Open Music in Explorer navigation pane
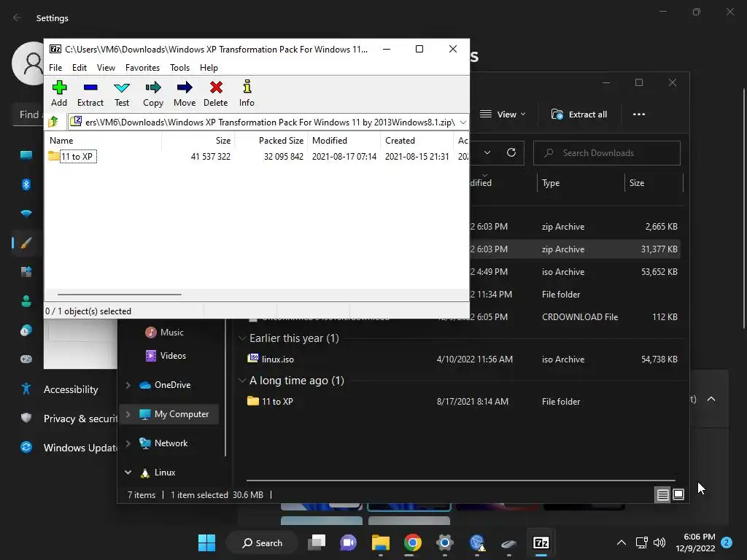The height and width of the screenshot is (560, 747). [x=164, y=332]
